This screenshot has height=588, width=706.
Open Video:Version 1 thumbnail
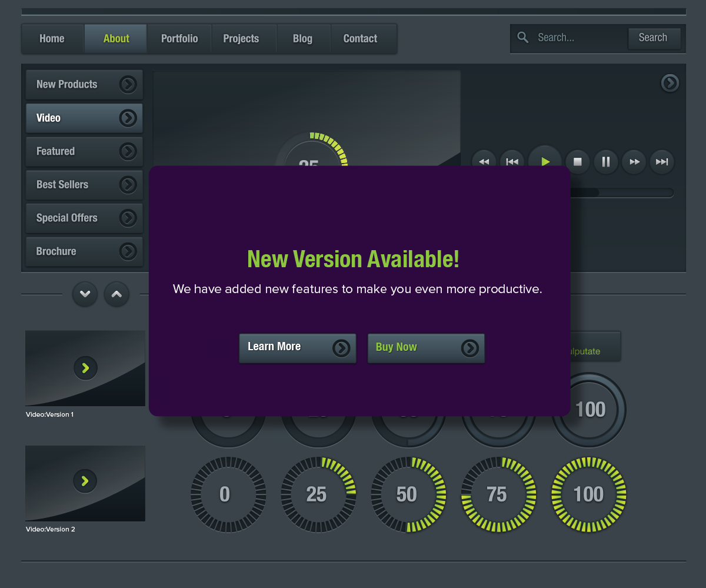tap(85, 368)
